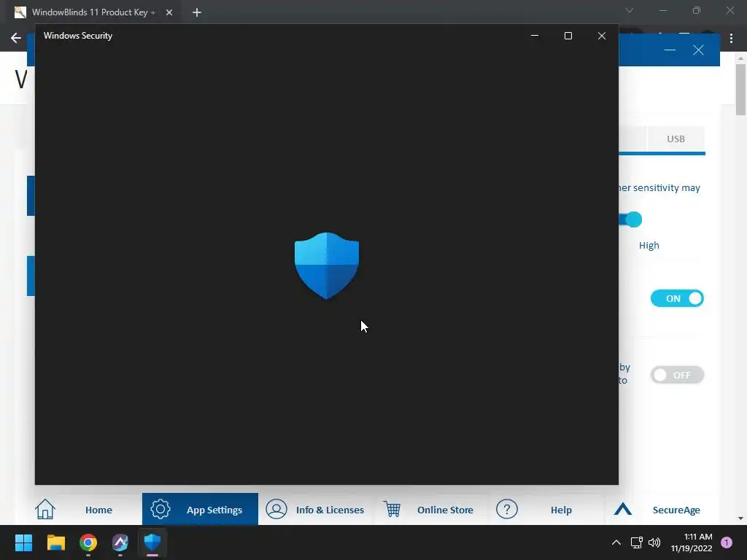Maximize the Windows Security window
Image resolution: width=747 pixels, height=560 pixels.
coord(568,36)
